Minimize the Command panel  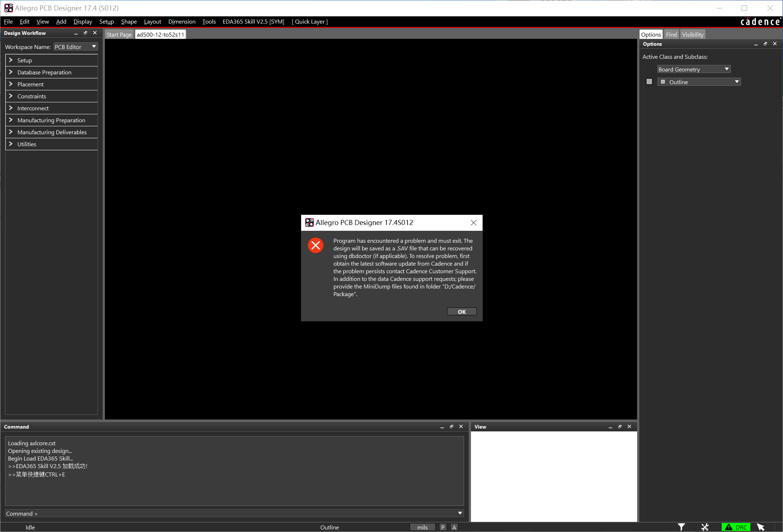coord(442,427)
